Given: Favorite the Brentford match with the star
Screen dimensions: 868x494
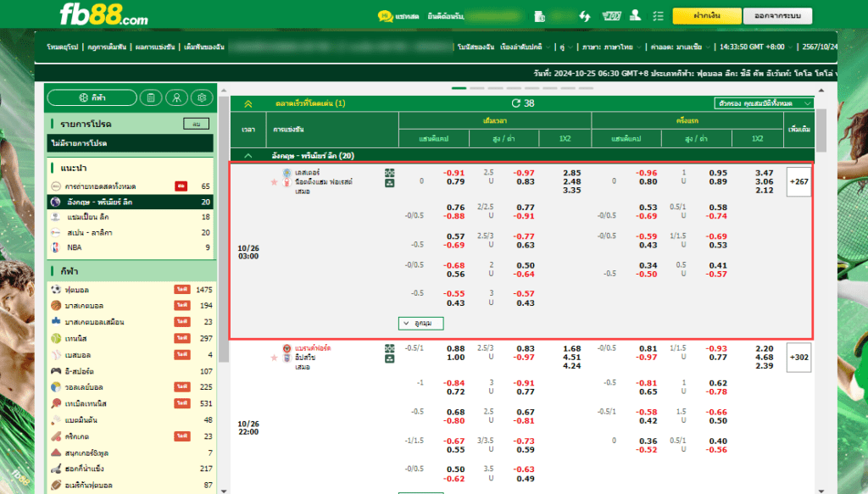Looking at the screenshot, I should tap(274, 358).
